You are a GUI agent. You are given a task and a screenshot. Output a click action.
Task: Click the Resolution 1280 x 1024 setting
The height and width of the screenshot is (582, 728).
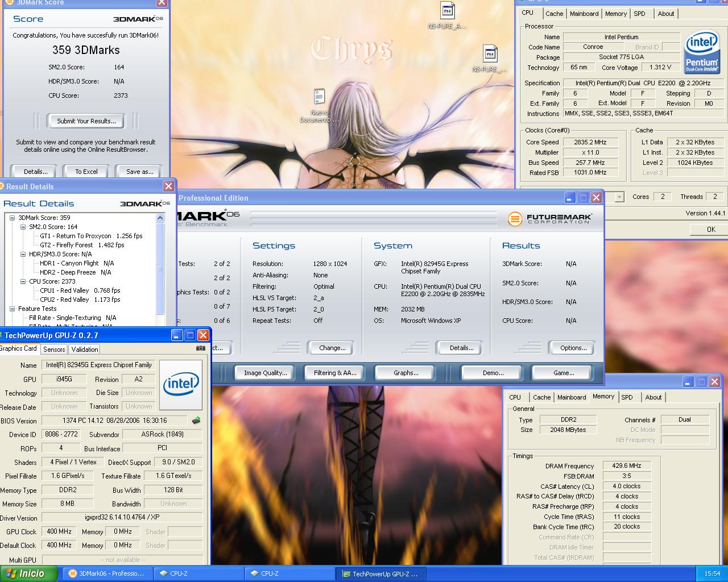[x=330, y=264]
